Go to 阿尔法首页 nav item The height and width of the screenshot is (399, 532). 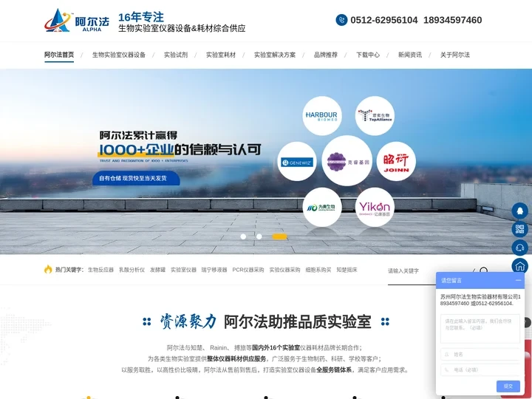[59, 55]
